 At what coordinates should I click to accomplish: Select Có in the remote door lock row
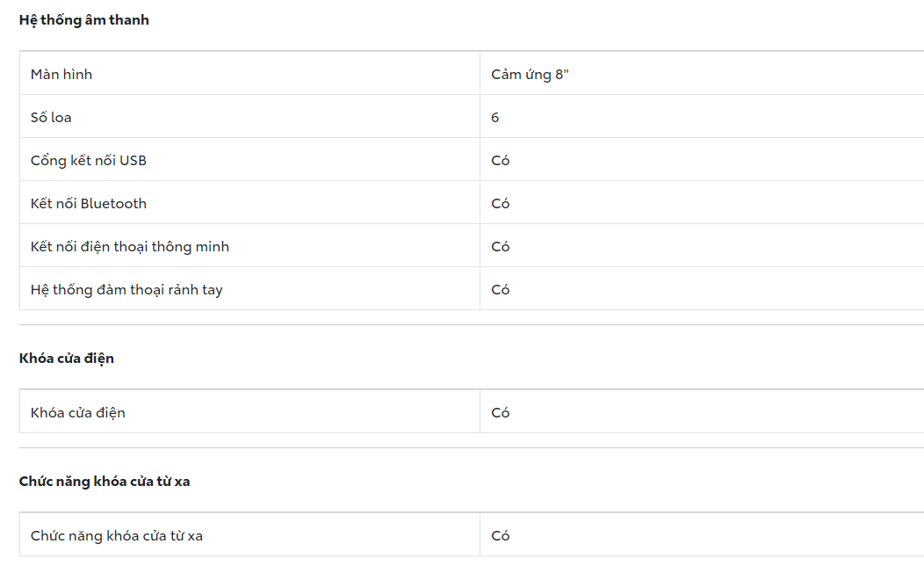click(501, 536)
